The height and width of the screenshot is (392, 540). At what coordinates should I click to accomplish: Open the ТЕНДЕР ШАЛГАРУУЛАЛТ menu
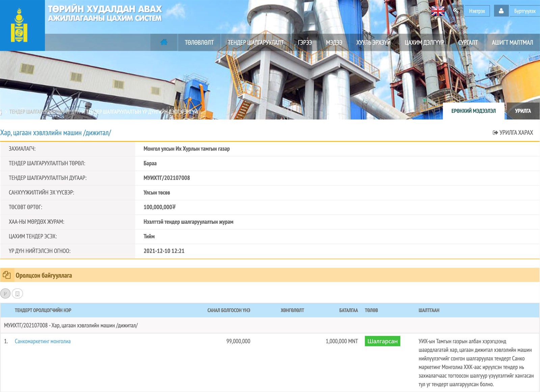pos(255,43)
